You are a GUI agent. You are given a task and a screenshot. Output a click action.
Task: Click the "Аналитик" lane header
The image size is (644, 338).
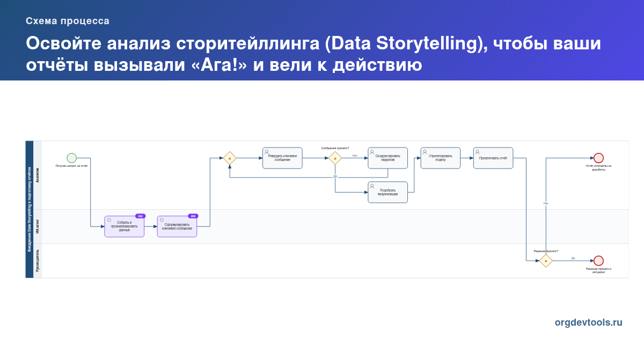[x=38, y=175]
